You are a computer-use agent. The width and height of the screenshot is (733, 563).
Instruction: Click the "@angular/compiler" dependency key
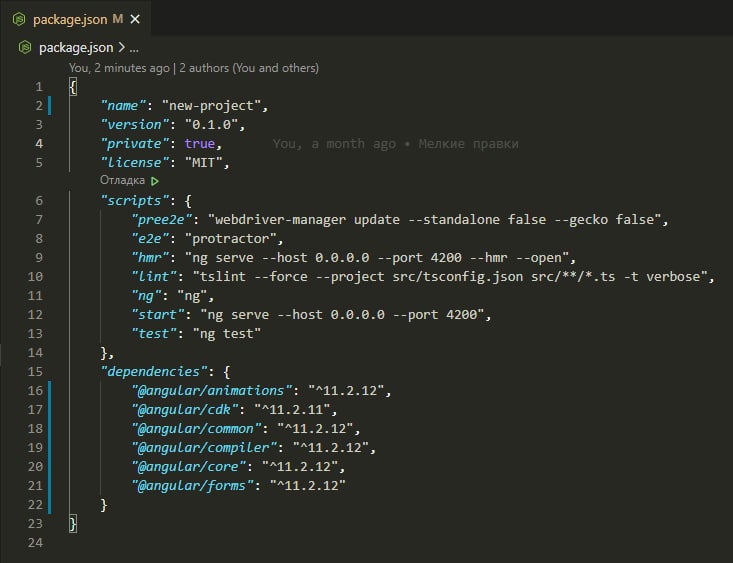click(204, 448)
